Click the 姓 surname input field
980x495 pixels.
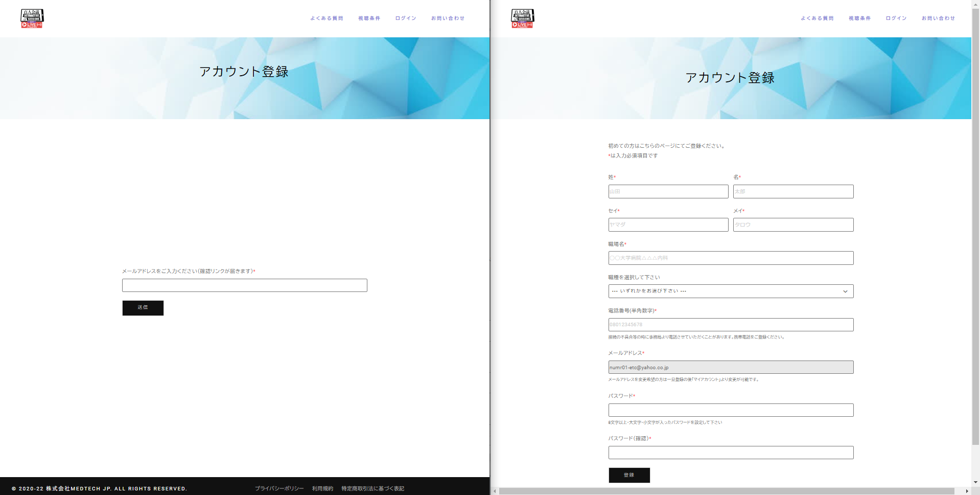[x=668, y=192]
